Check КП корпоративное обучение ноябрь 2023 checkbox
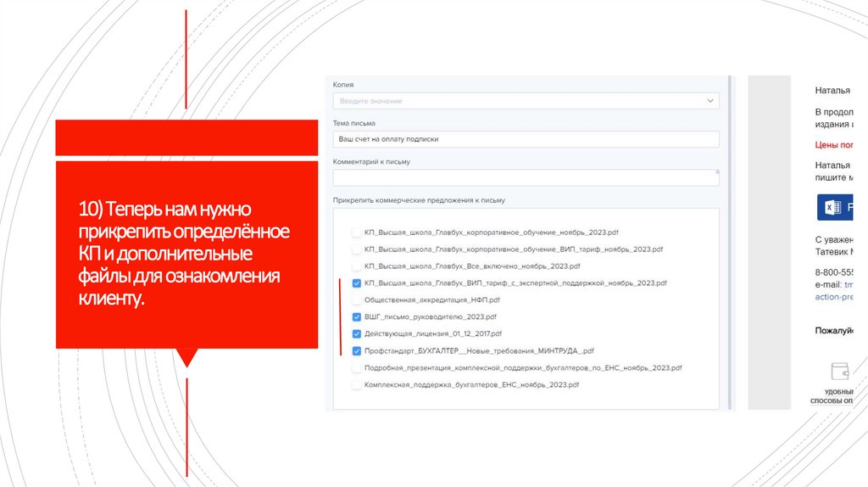The width and height of the screenshot is (868, 487). [x=357, y=232]
